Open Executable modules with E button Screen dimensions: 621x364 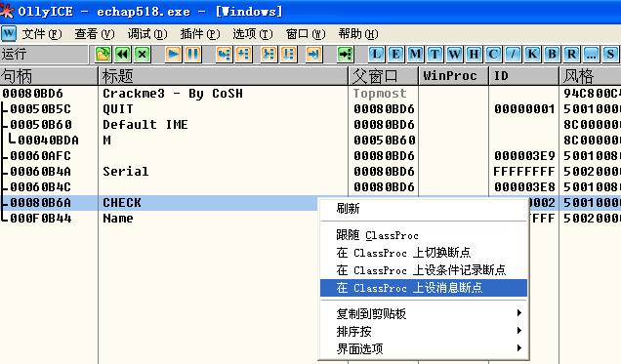pos(395,55)
